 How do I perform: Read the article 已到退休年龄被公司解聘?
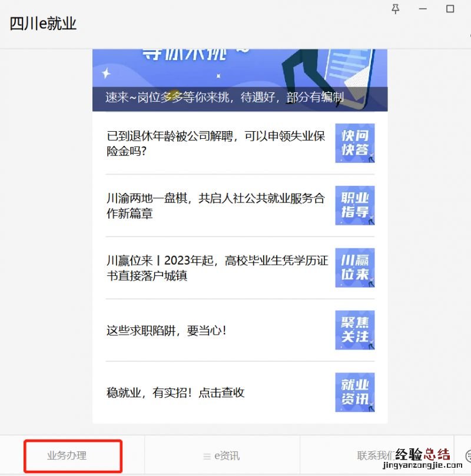tap(216, 144)
